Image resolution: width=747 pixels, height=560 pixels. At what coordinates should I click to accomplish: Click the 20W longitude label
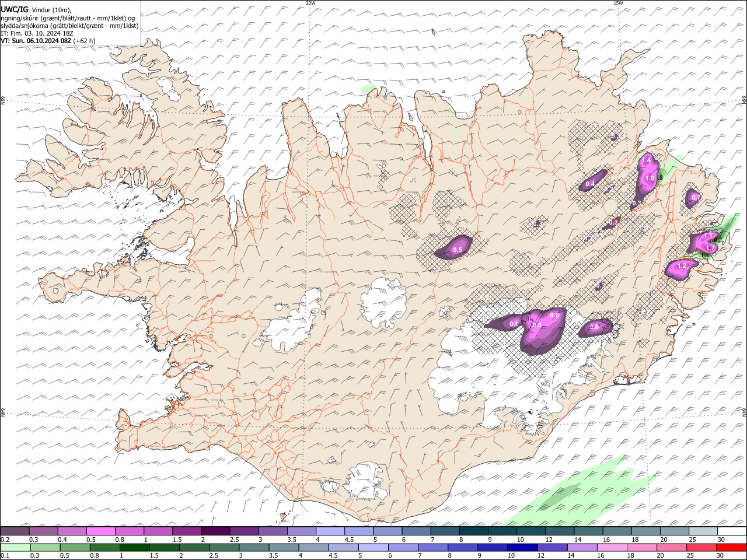coord(310,3)
